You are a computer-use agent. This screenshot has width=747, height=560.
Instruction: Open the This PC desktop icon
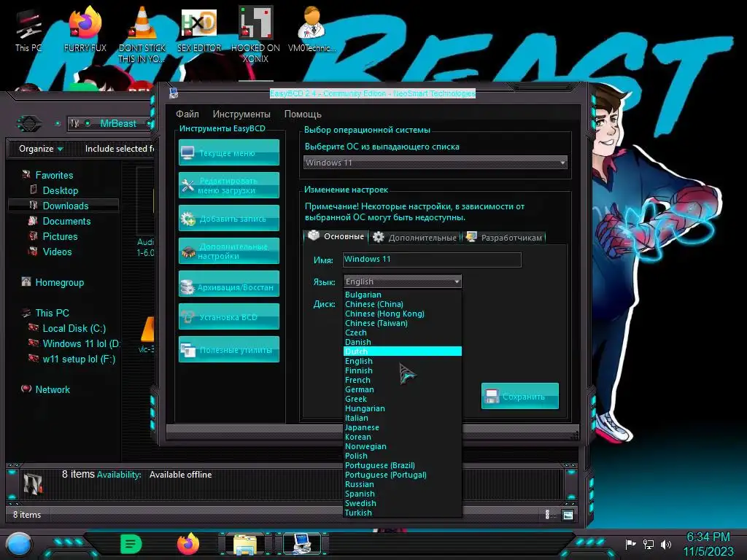click(28, 31)
